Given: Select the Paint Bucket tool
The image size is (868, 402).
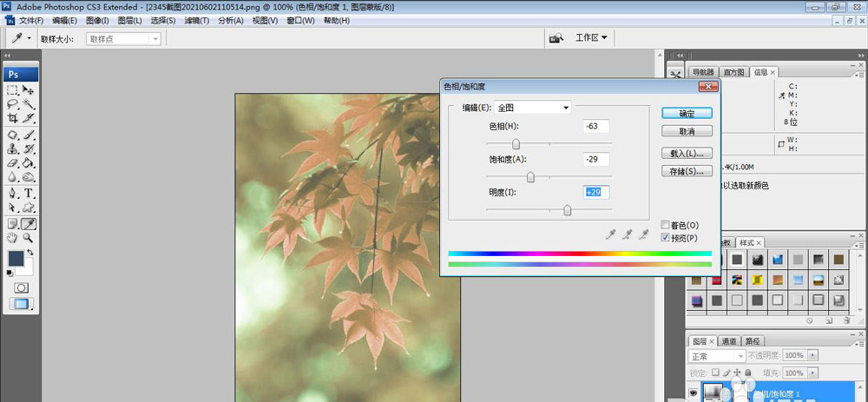Looking at the screenshot, I should tap(29, 162).
